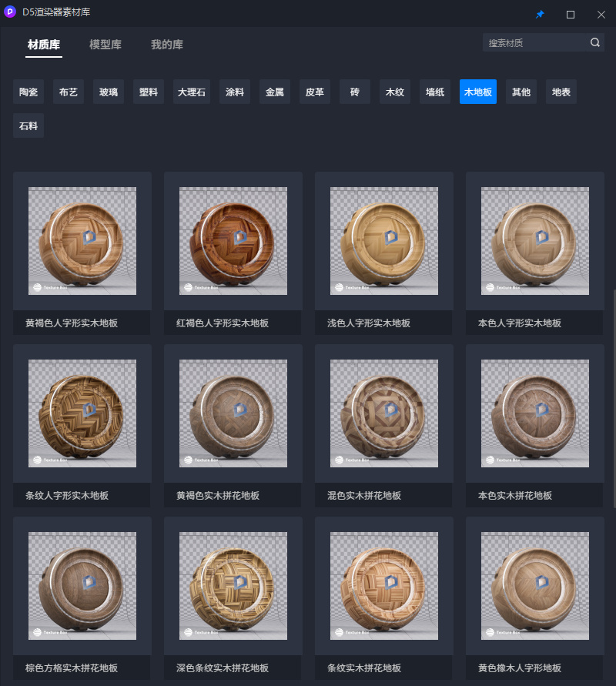Select the 深色条纹实木拼花地板 material
The height and width of the screenshot is (686, 616).
(x=233, y=586)
